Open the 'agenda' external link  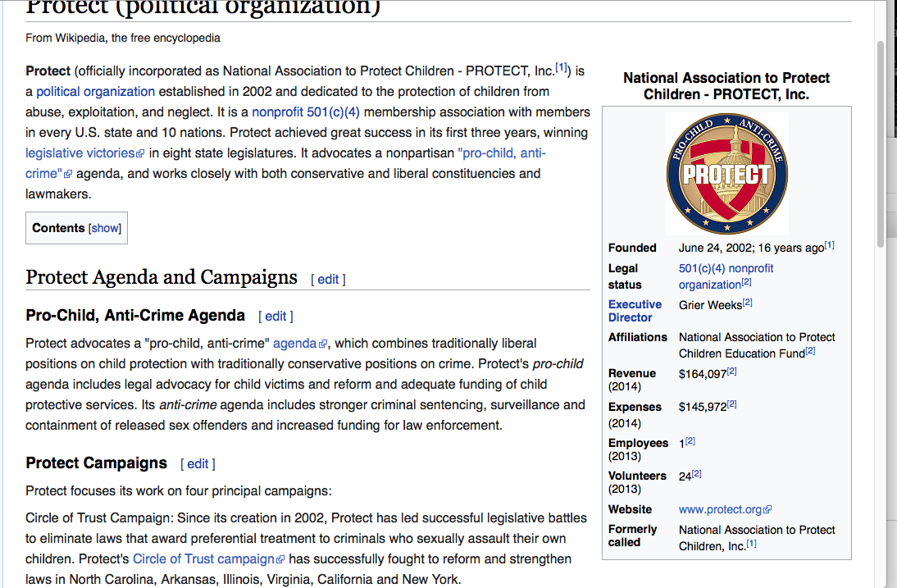pyautogui.click(x=294, y=344)
